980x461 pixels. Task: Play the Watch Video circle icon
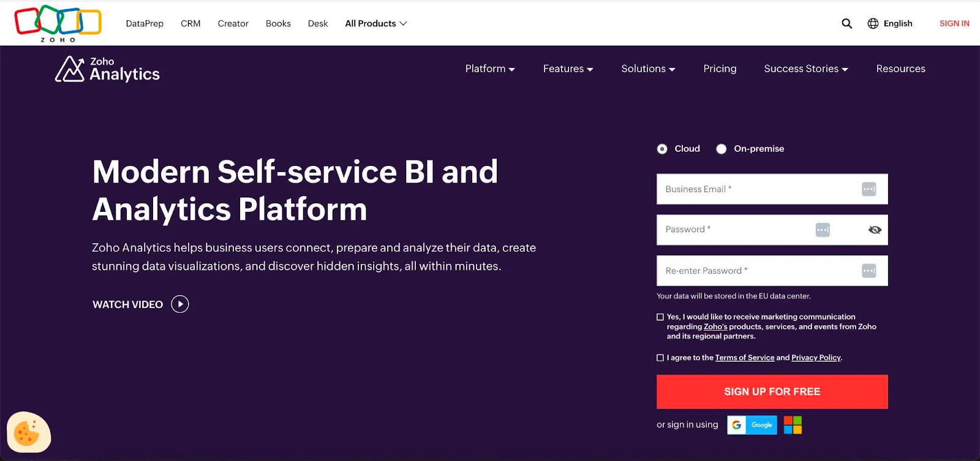(x=180, y=304)
